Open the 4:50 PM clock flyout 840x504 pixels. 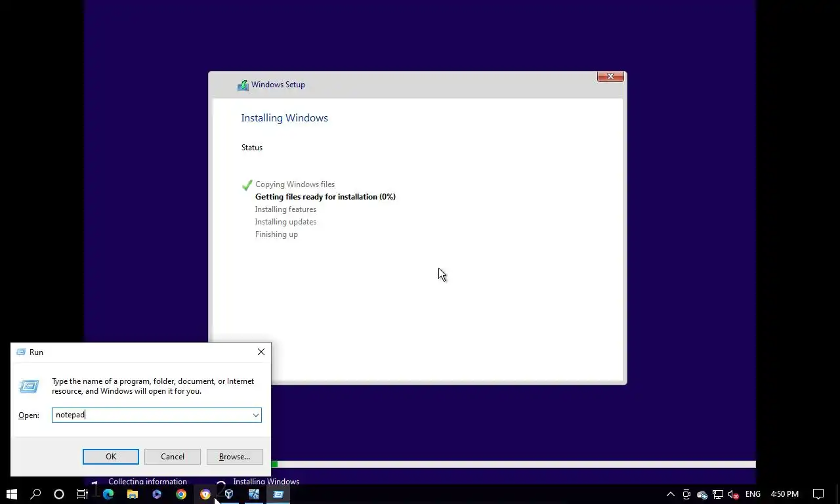pos(785,494)
